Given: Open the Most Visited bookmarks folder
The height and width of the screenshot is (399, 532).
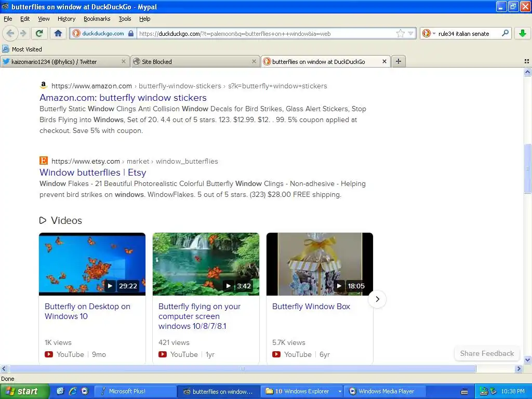Looking at the screenshot, I should [x=22, y=49].
